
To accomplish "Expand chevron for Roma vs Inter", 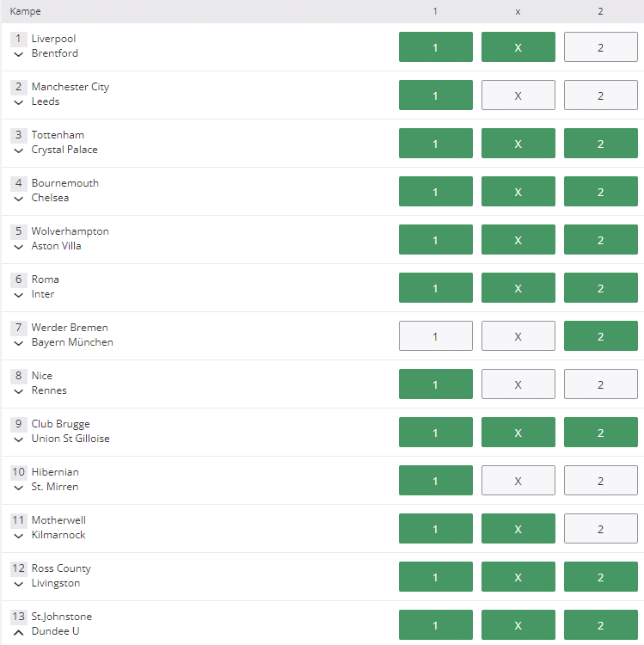I will [x=19, y=295].
